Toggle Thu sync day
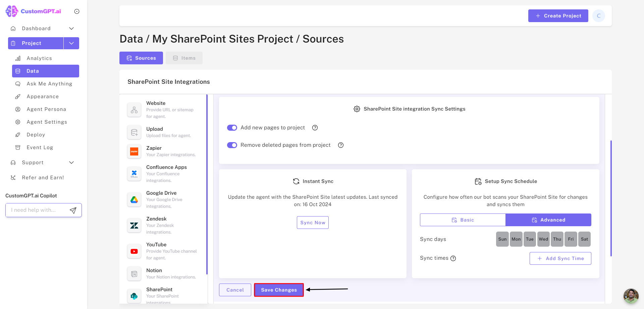Screen dimensions: 644x309 (x=557, y=239)
